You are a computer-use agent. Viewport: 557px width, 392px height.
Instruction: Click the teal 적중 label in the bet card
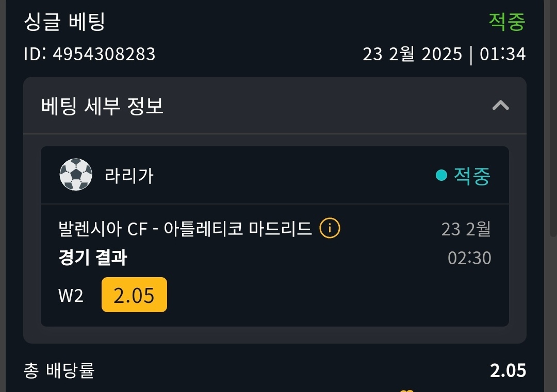point(472,176)
